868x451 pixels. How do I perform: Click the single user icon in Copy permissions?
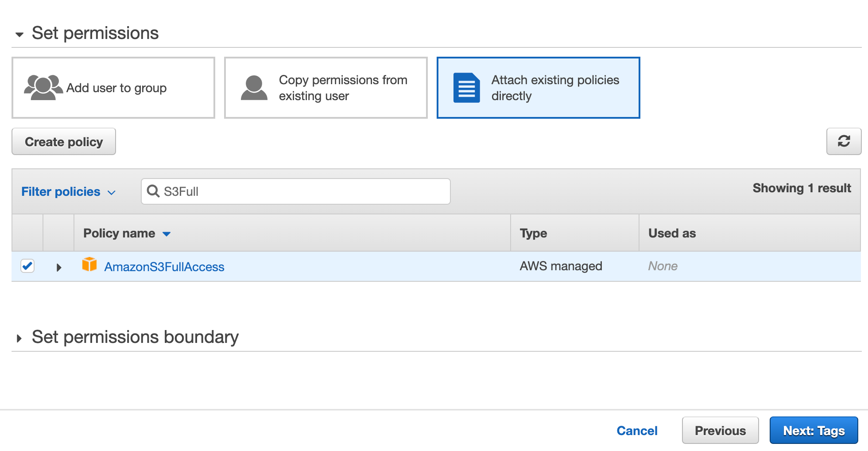point(254,88)
